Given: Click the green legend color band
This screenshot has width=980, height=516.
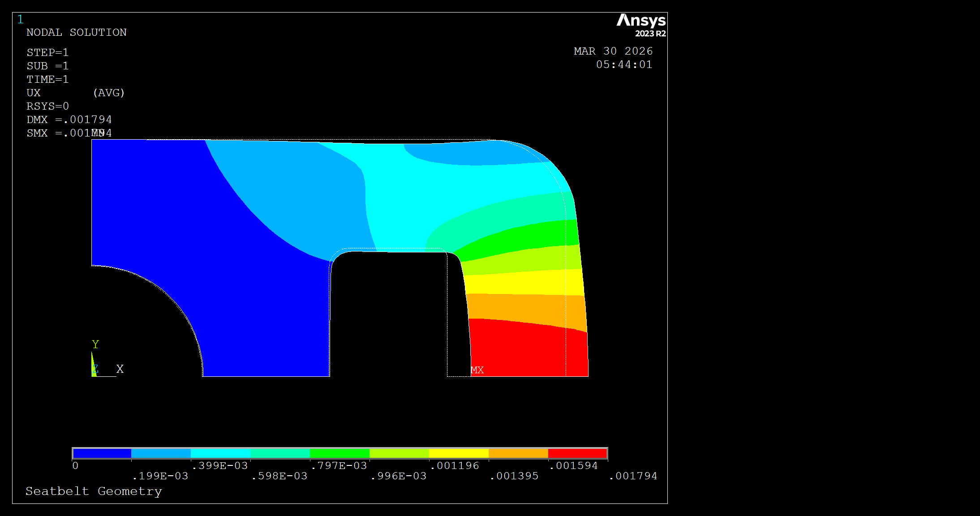Looking at the screenshot, I should [x=340, y=453].
